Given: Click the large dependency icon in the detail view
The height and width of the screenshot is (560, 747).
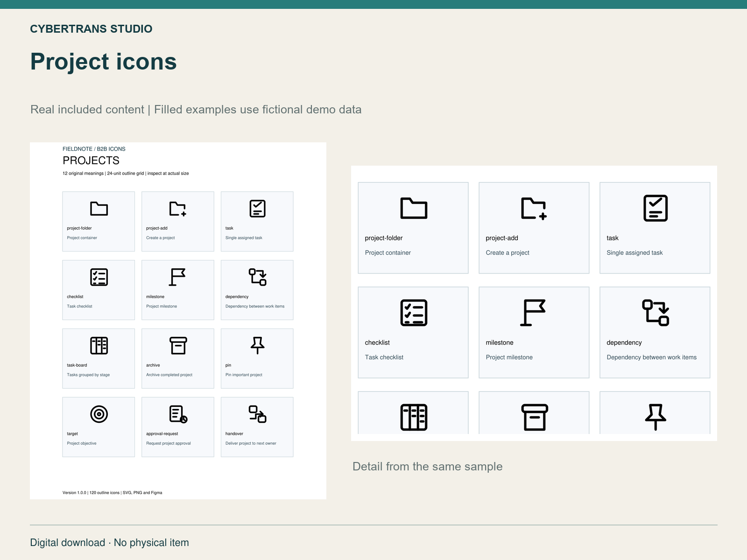Looking at the screenshot, I should [x=655, y=313].
